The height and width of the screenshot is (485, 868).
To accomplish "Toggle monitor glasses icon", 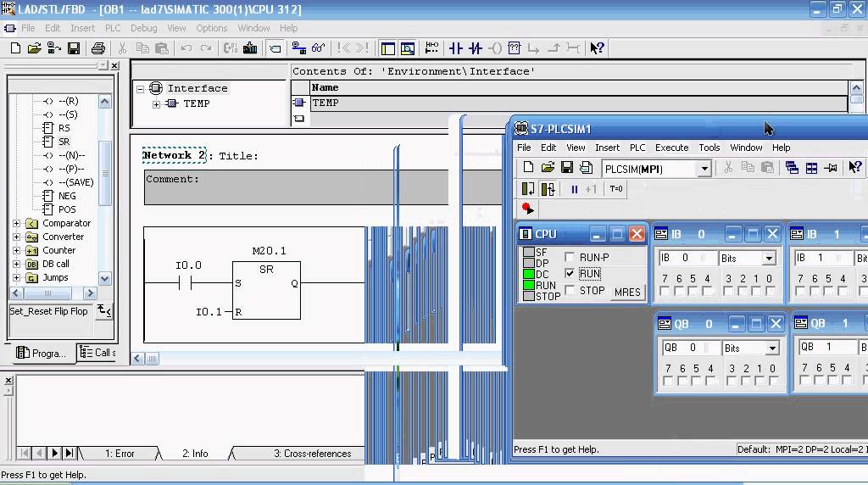I will coord(319,48).
